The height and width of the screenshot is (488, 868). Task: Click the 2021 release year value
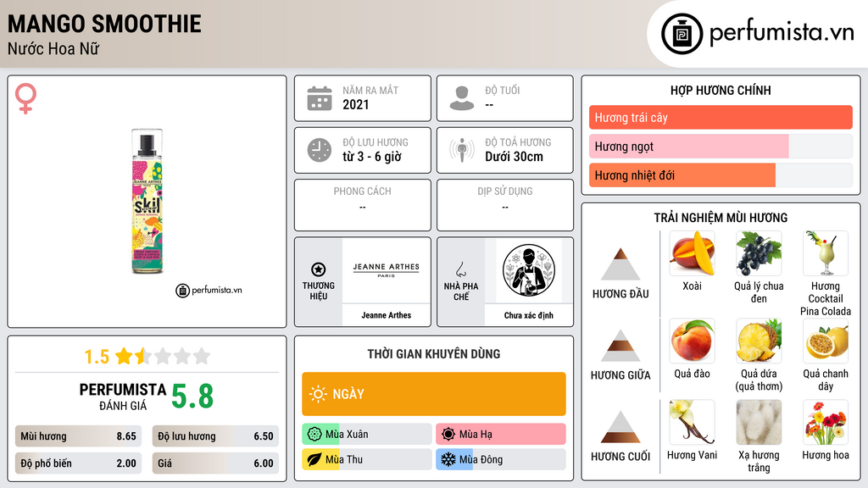355,104
